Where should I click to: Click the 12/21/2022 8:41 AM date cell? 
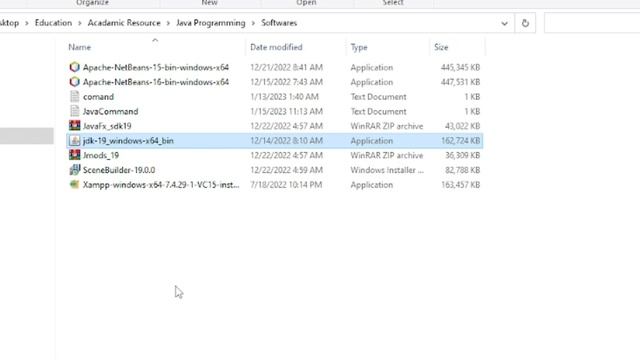pyautogui.click(x=287, y=67)
